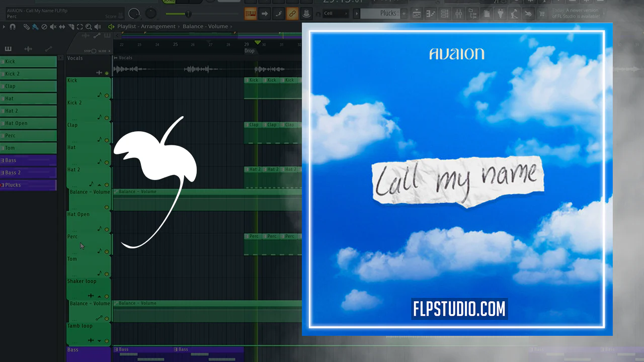Select the purple Bass 2 pattern in picker
This screenshot has width=644, height=362.
coord(28,172)
